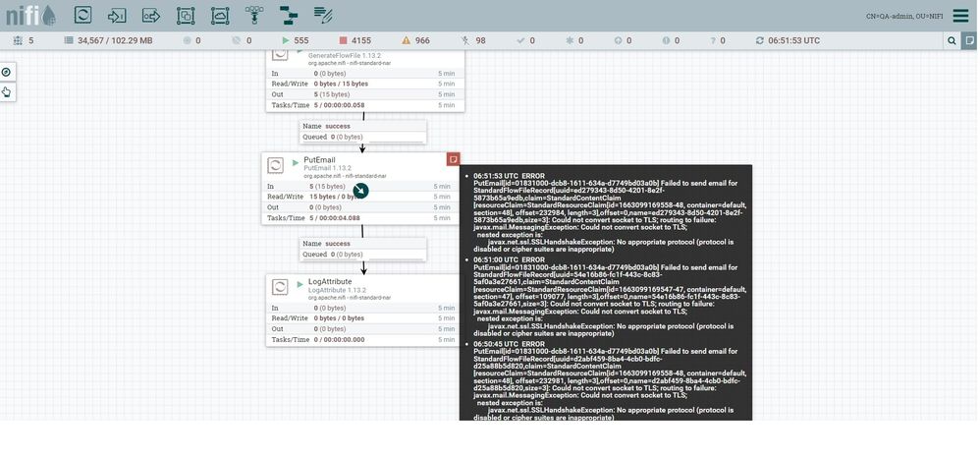Click GenerateFlowFile's Read/Write 0 bytes / 15 bytes row
The width and height of the screenshot is (980, 459).
coord(365,84)
